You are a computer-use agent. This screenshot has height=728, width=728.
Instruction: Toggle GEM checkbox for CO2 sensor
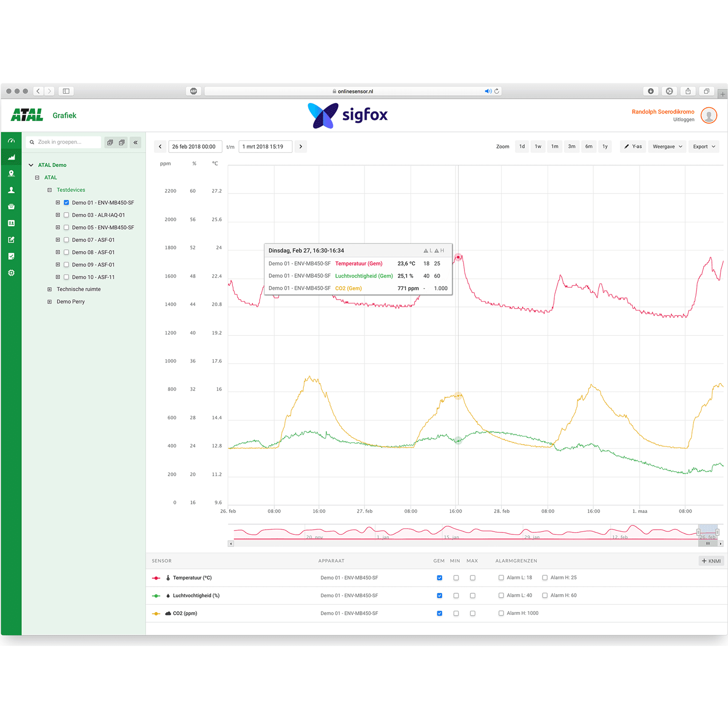pos(440,613)
